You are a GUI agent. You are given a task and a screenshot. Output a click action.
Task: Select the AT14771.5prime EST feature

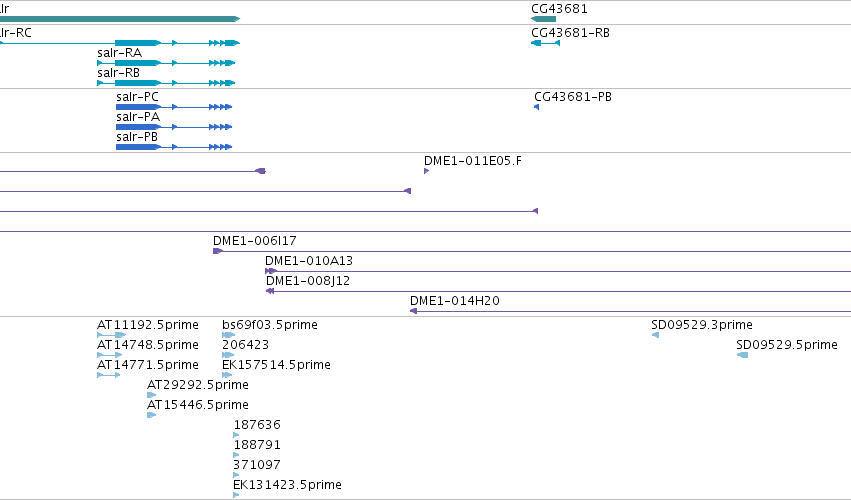(109, 375)
